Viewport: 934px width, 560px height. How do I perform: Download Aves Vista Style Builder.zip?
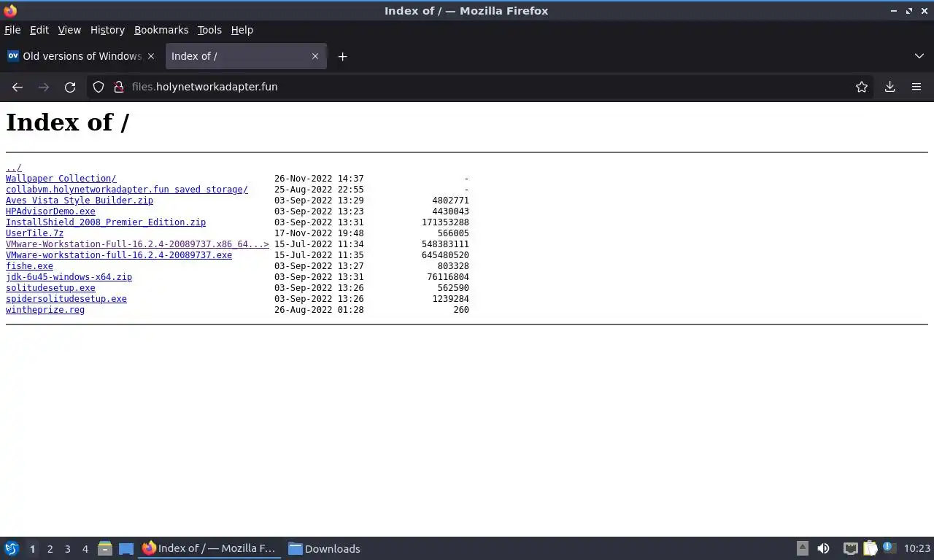coord(80,201)
